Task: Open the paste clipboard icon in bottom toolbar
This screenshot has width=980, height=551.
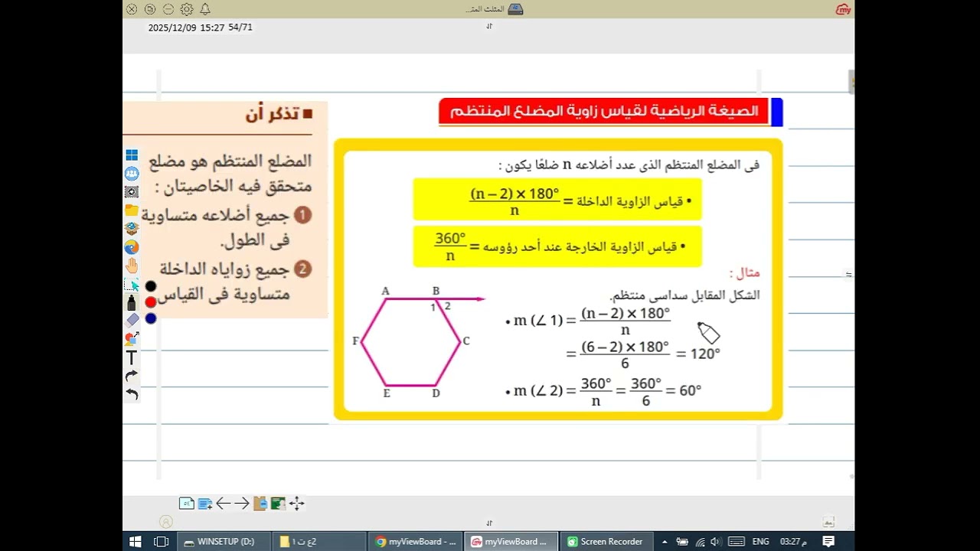Action: [x=260, y=504]
